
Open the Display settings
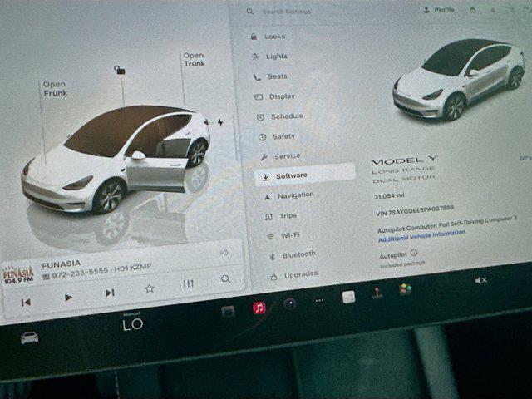(275, 96)
